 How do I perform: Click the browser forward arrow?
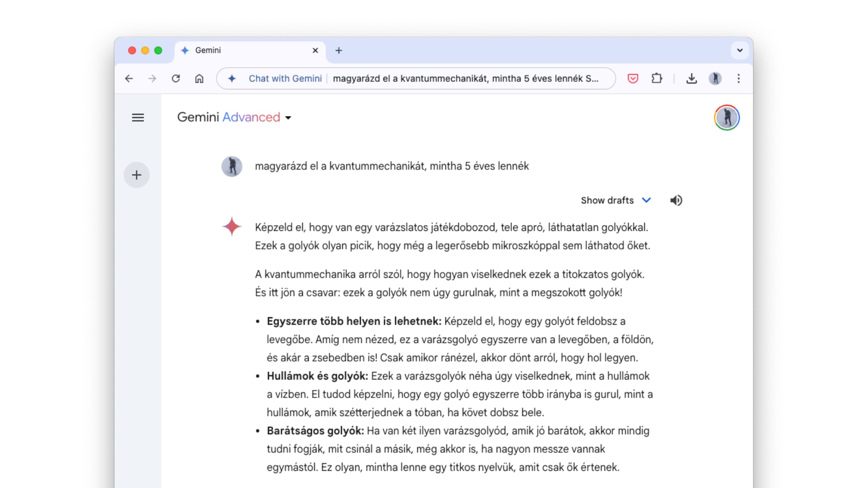point(152,79)
